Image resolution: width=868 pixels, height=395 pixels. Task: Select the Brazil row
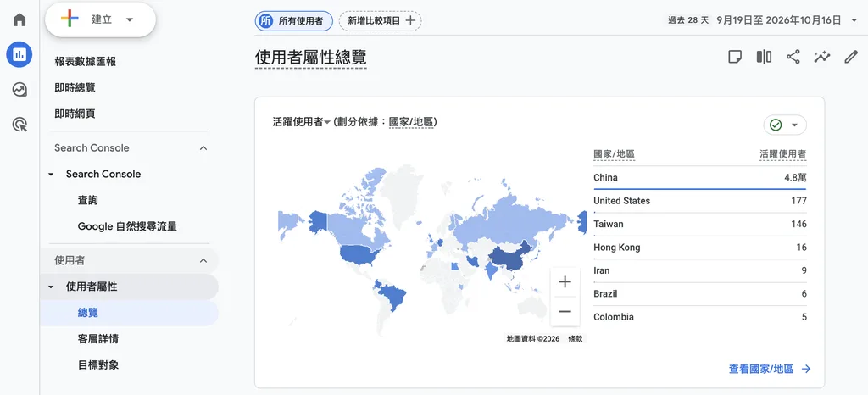[x=699, y=294]
